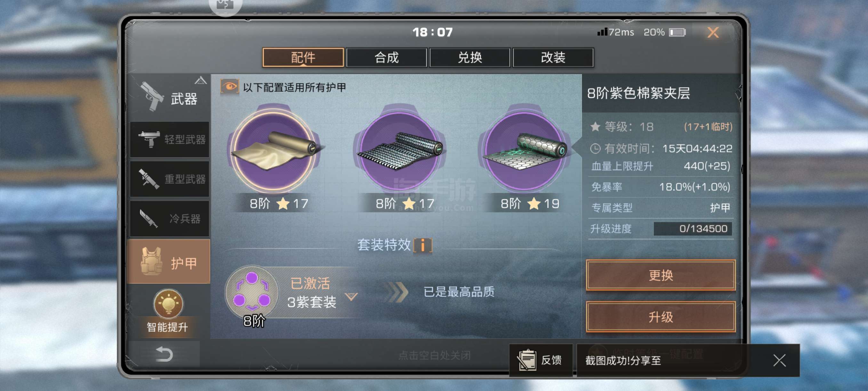Viewport: 868px width, 391px height.
Task: Expand the 3紫套装 dropdown arrow
Action: [351, 296]
